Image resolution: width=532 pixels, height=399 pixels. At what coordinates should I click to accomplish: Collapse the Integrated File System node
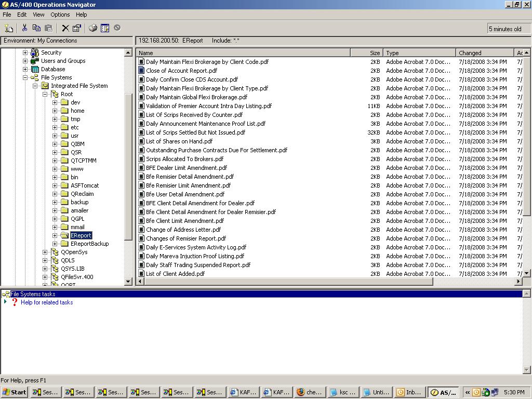35,86
